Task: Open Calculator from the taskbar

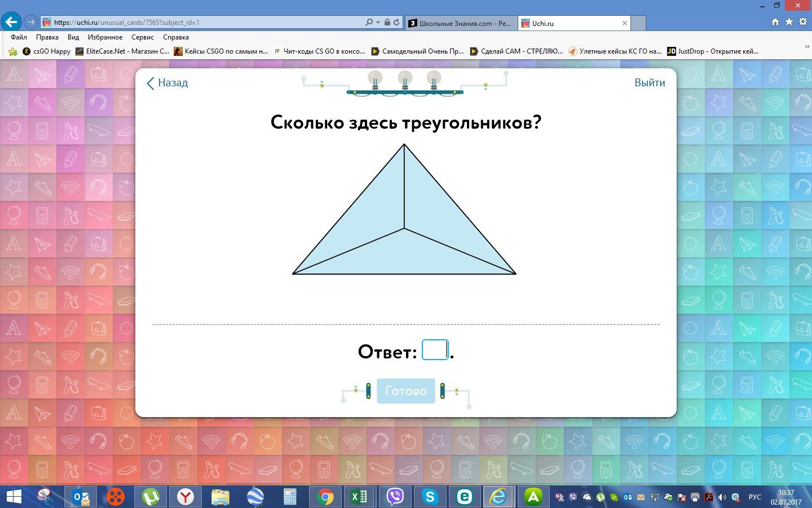Action: [290, 497]
